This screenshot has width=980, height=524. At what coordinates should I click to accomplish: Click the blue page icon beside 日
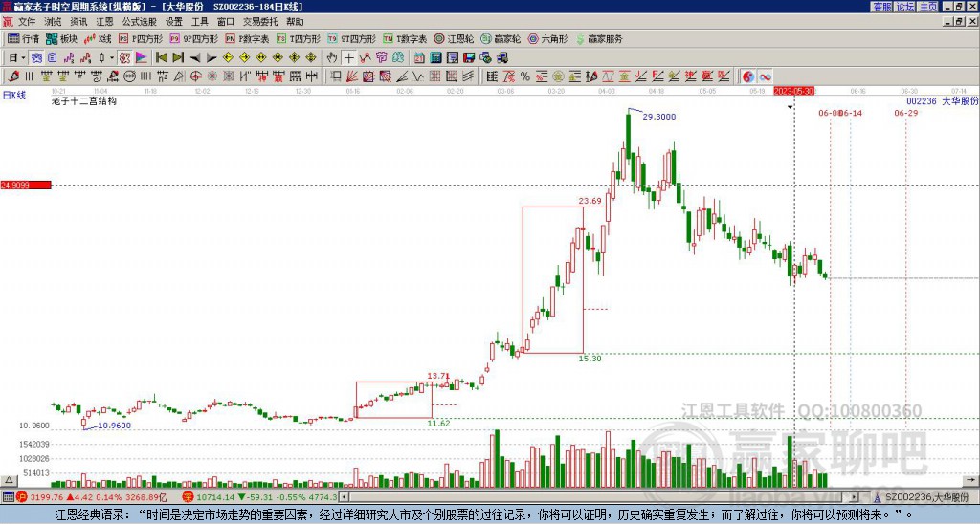52,58
